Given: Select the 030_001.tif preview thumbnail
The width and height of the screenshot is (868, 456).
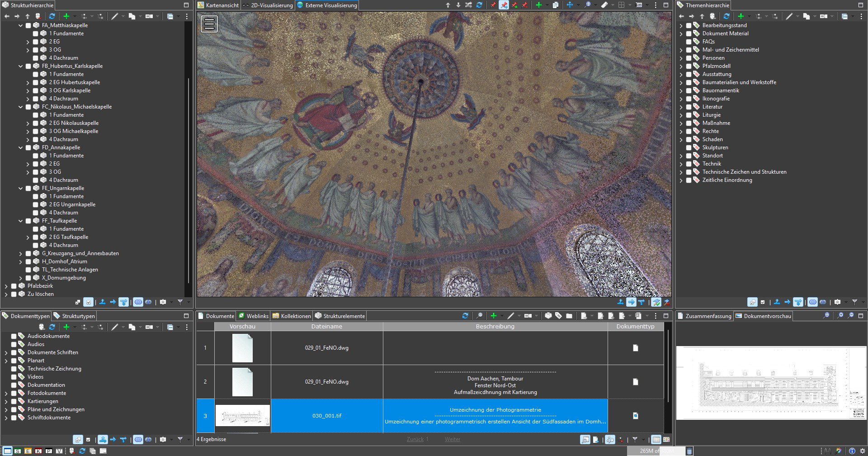Looking at the screenshot, I should point(242,416).
